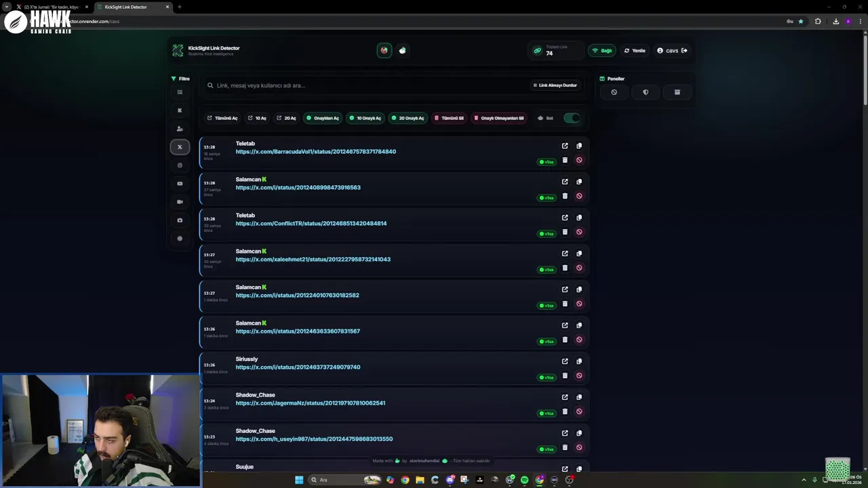Screen dimensions: 868x488
Task: Click the Yenile refresh button
Action: pyautogui.click(x=635, y=51)
